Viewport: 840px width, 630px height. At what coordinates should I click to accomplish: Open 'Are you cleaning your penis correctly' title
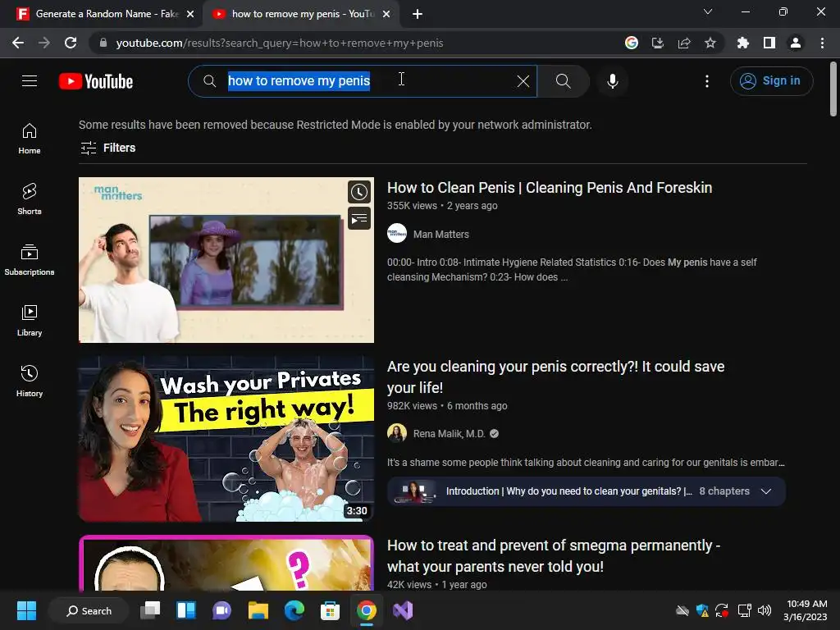point(555,377)
